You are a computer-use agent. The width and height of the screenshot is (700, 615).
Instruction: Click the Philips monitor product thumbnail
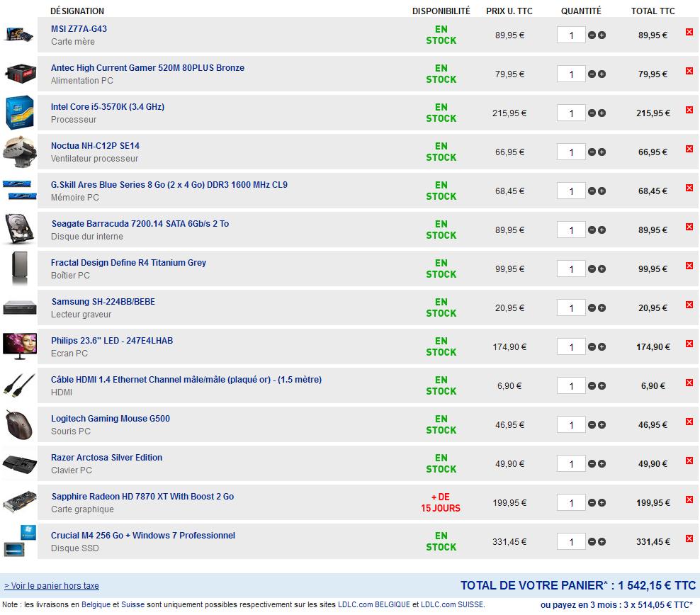pyautogui.click(x=19, y=346)
